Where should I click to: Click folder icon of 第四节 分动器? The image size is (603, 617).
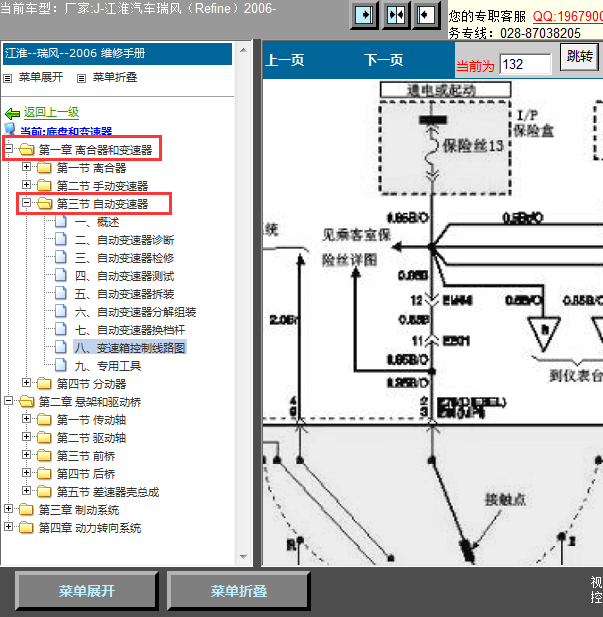click(x=44, y=383)
